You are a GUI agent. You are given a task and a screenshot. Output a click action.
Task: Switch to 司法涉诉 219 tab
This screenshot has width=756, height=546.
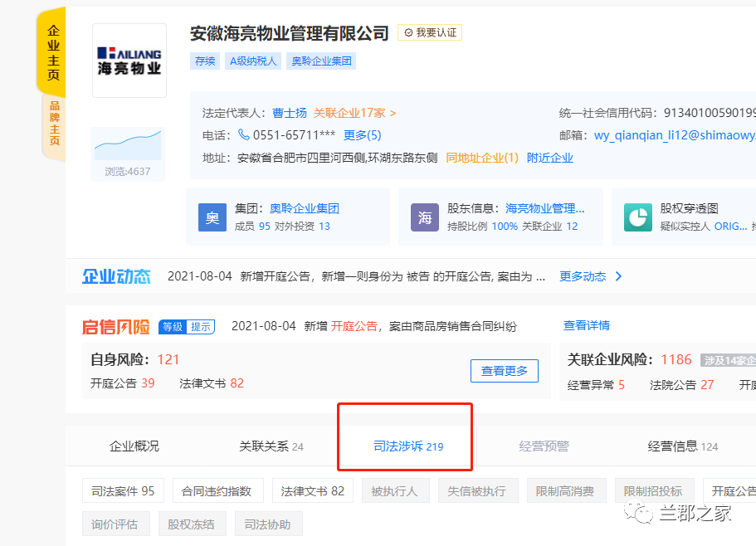point(408,446)
